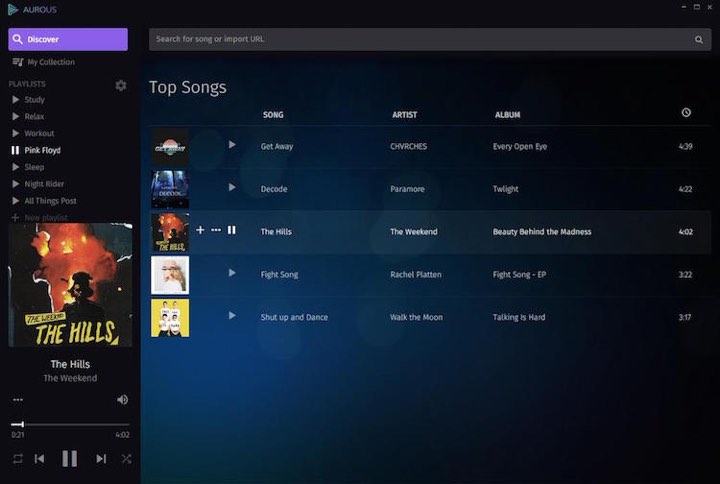Pause The Hills in song row
Viewport: 720px width, 484px height.
click(232, 230)
